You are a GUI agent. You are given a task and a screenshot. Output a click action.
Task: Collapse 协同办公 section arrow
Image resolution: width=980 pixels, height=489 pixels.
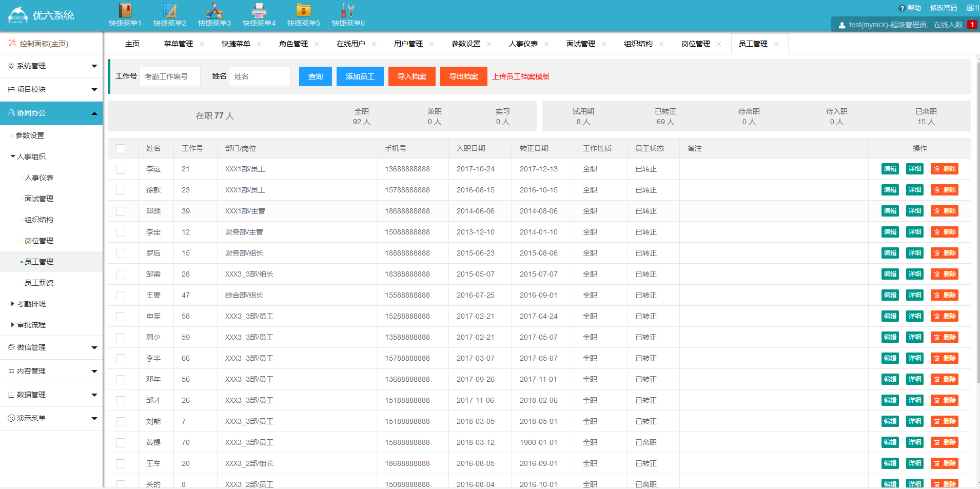(94, 113)
